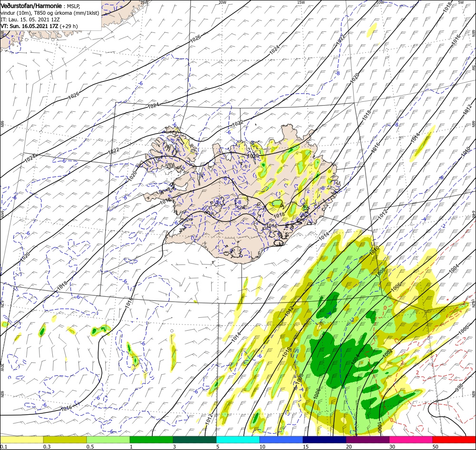Click the legend value '0.1'
This screenshot has width=476, height=450.
pyautogui.click(x=3, y=447)
